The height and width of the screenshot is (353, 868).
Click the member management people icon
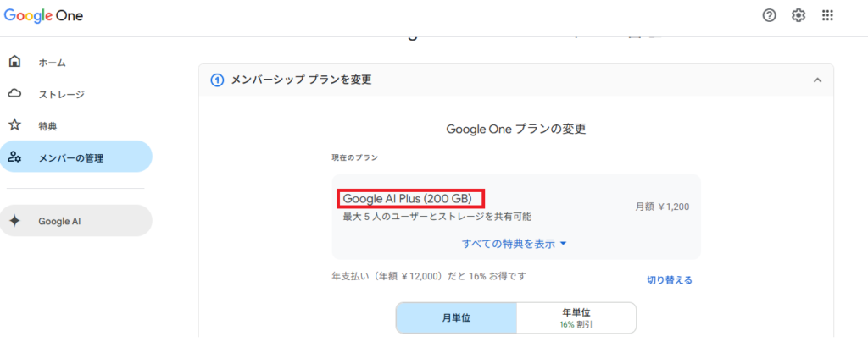[14, 157]
